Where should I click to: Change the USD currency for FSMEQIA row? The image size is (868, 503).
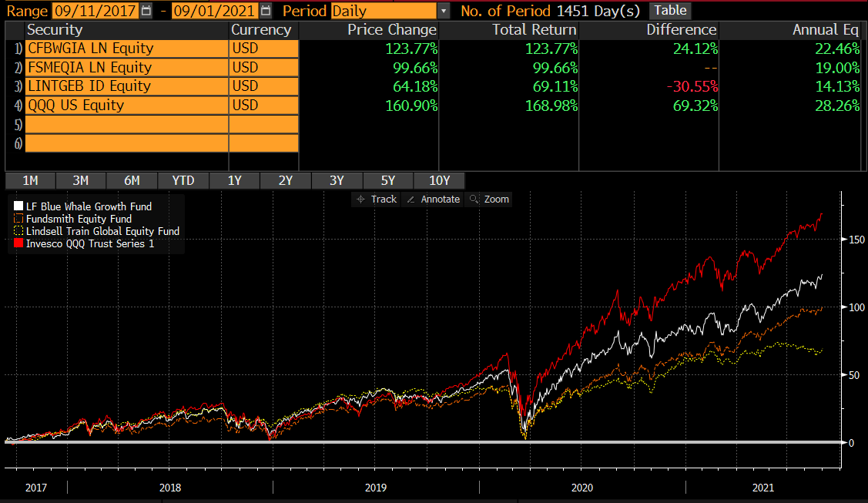[264, 68]
